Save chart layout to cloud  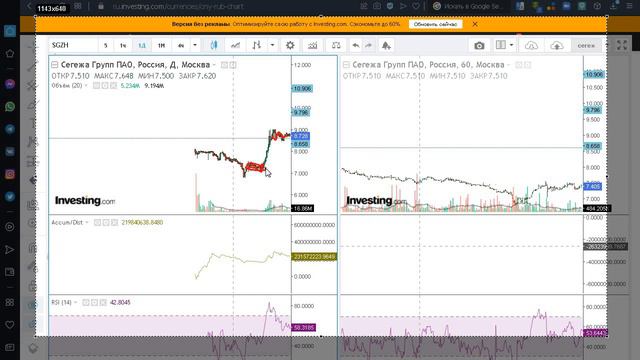coord(557,45)
